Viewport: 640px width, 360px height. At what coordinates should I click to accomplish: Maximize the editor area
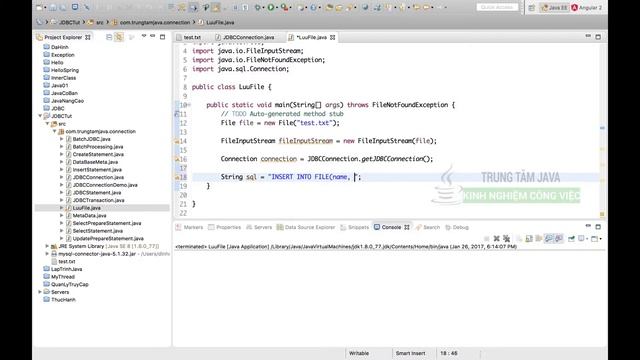tap(598, 37)
